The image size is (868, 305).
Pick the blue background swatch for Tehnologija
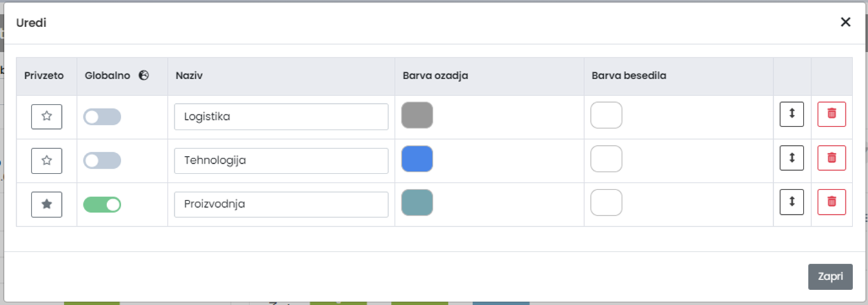(x=417, y=159)
